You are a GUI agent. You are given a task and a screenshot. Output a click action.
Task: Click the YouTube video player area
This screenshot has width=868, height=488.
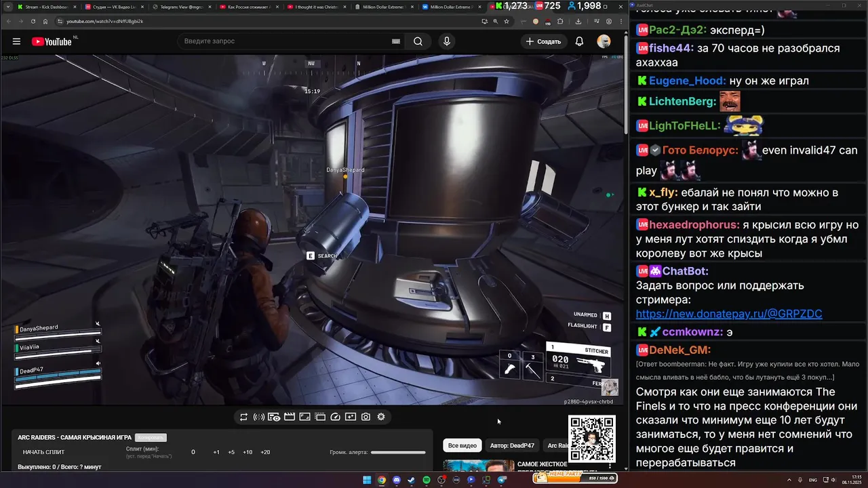(313, 230)
